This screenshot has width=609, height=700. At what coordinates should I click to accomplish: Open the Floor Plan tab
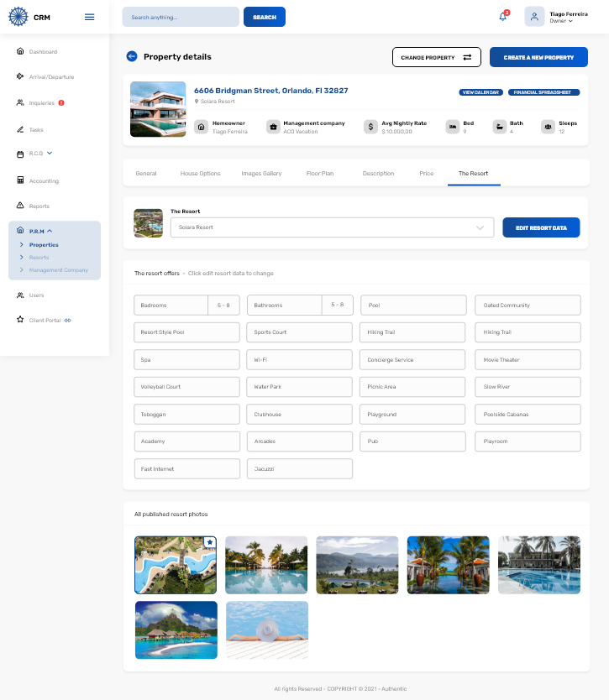click(x=320, y=173)
